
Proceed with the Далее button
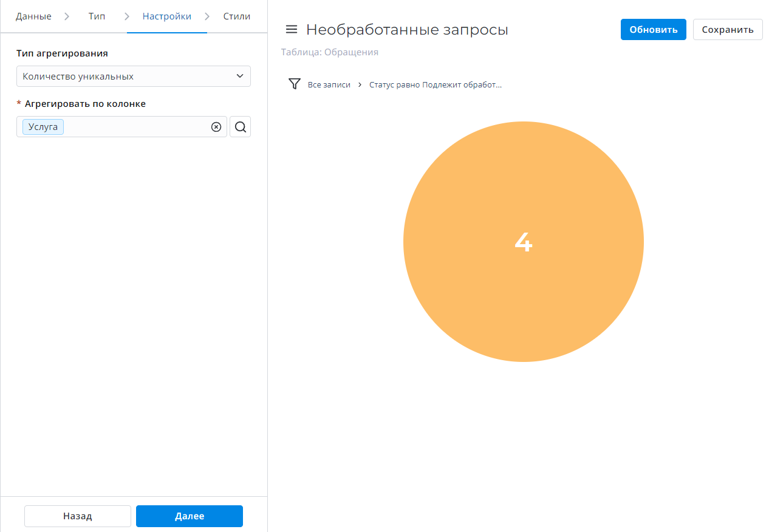coord(190,516)
